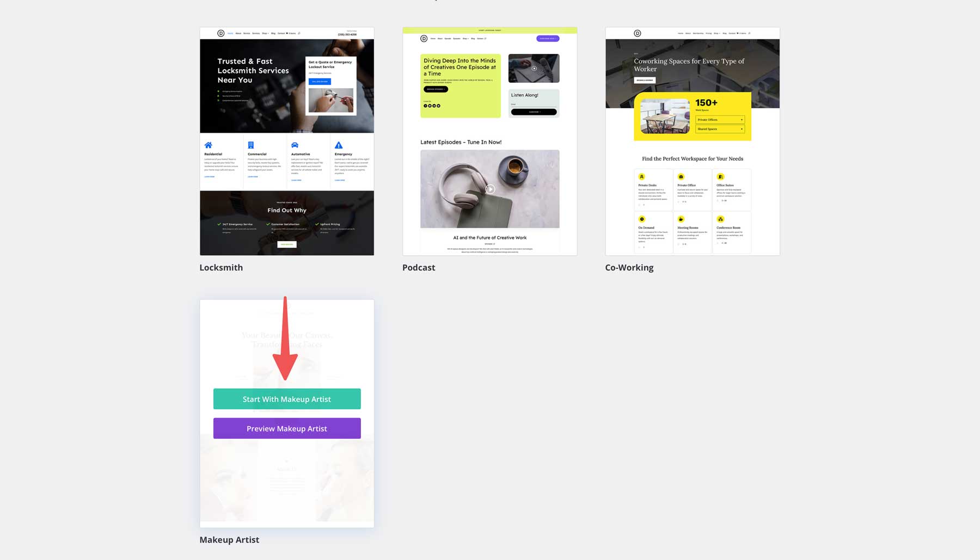The height and width of the screenshot is (560, 980).
Task: Click the Preview Makeup Artist button
Action: tap(287, 428)
